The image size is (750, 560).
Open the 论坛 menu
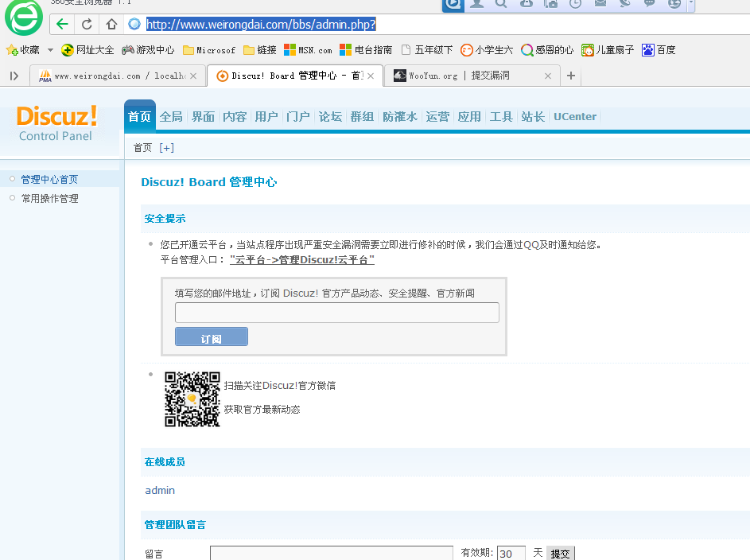[330, 117]
